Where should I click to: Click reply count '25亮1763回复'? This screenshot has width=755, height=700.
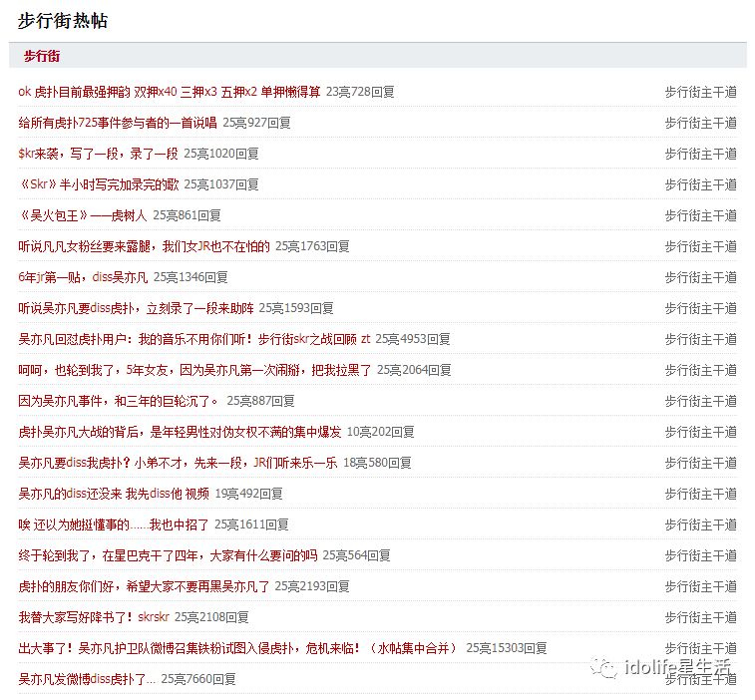point(312,246)
